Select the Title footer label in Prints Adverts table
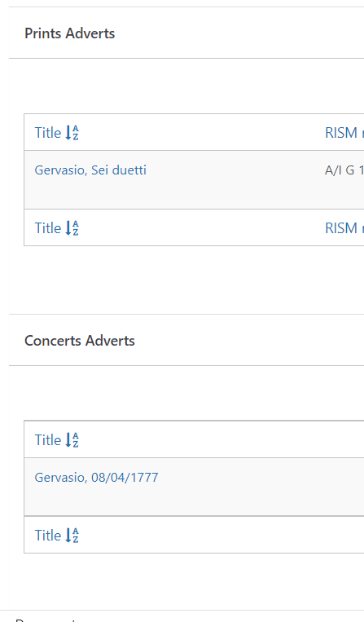364x622 pixels. tap(47, 228)
